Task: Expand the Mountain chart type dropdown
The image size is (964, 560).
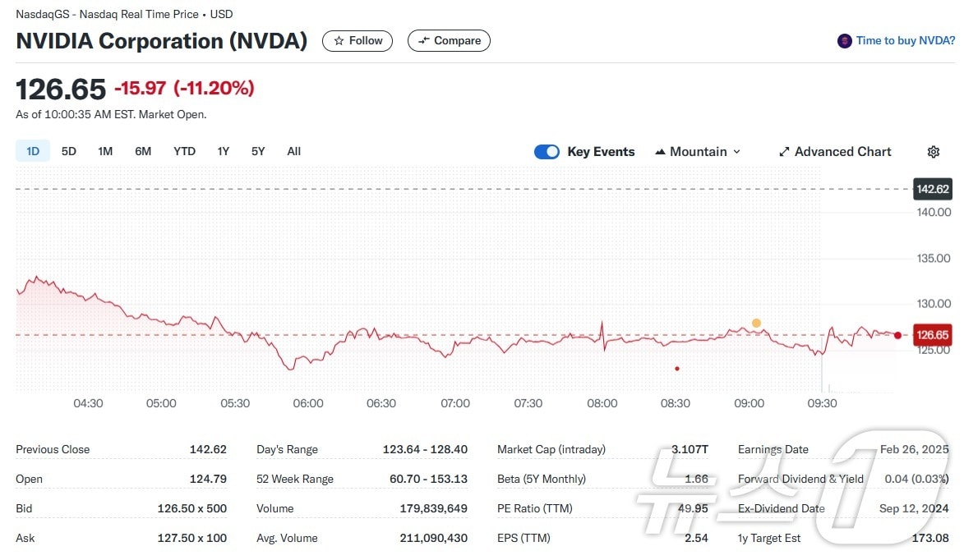Action: pos(698,152)
